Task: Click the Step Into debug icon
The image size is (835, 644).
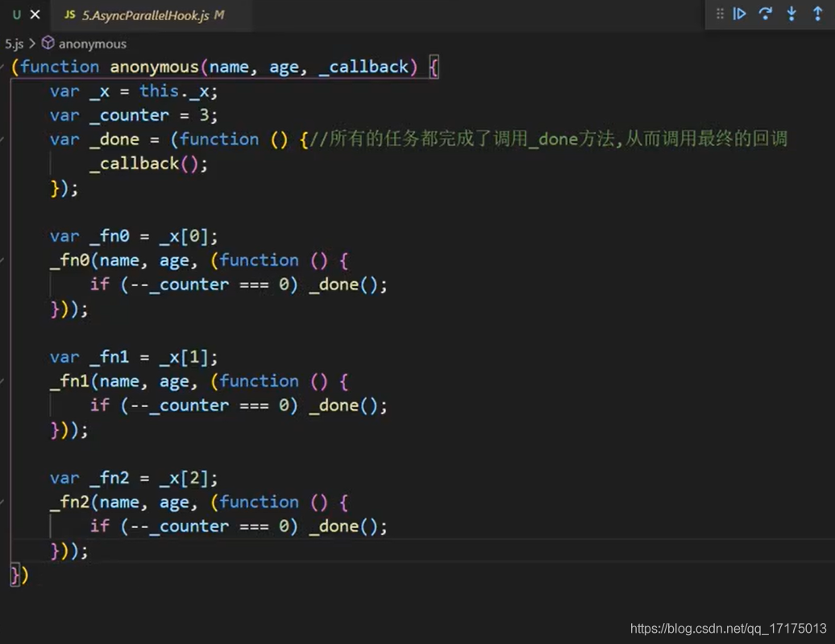Action: [791, 14]
